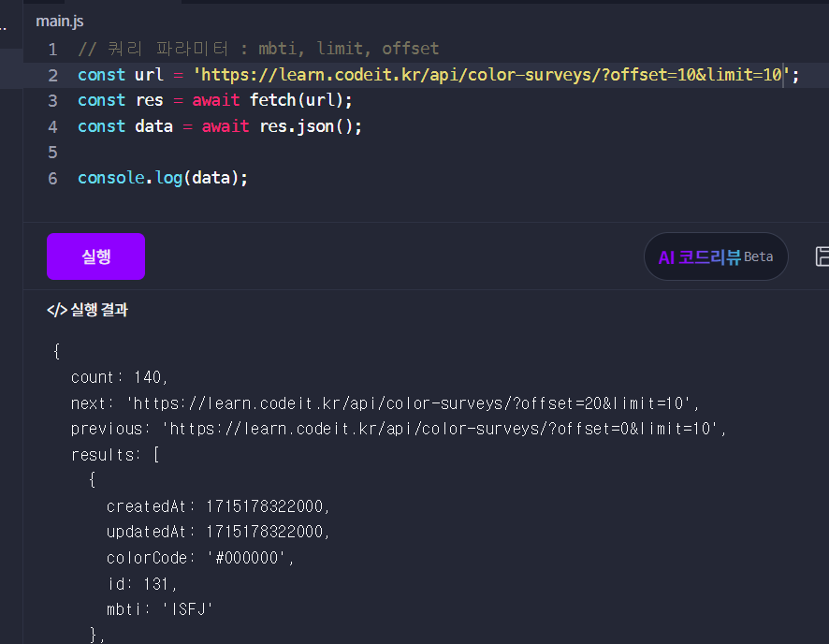Image resolution: width=829 pixels, height=644 pixels.
Task: Click line number 5 in the gutter
Action: (53, 153)
